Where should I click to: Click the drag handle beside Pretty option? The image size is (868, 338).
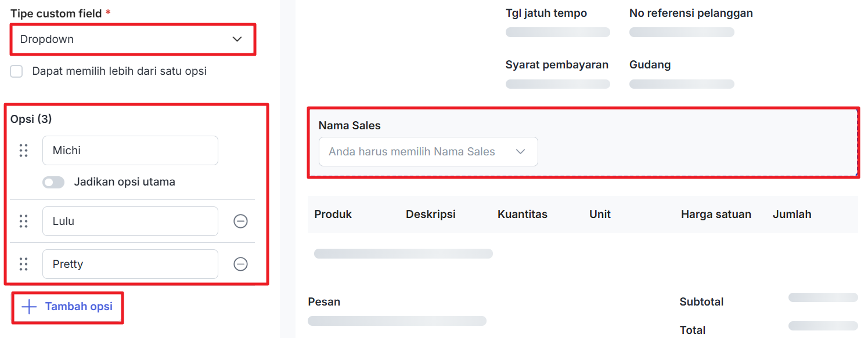(24, 264)
